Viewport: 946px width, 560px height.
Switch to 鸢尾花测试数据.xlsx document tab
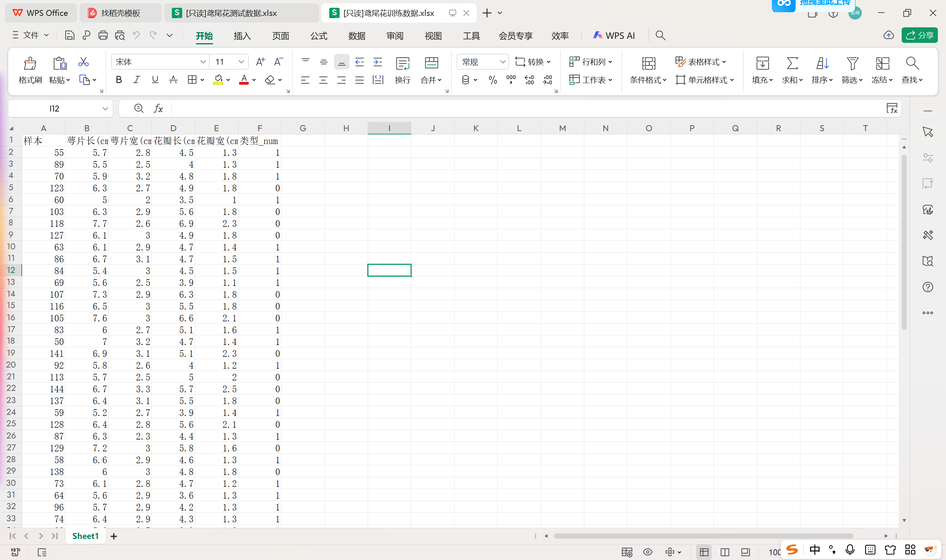231,13
